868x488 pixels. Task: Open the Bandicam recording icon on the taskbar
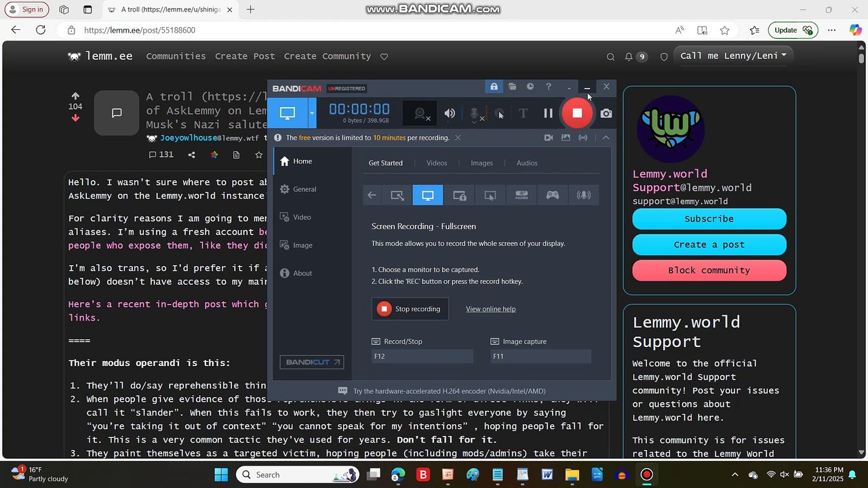[x=646, y=474]
